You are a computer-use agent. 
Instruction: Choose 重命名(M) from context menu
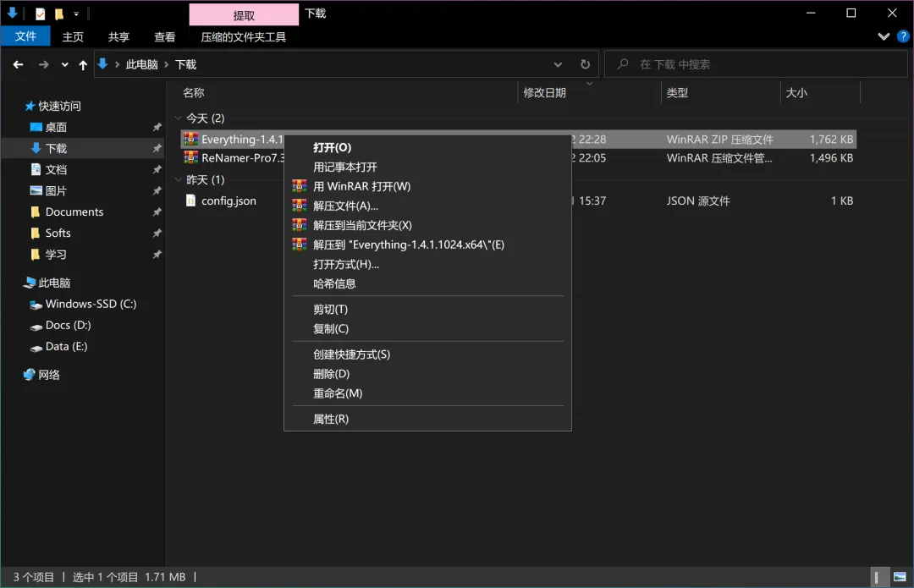(428, 393)
